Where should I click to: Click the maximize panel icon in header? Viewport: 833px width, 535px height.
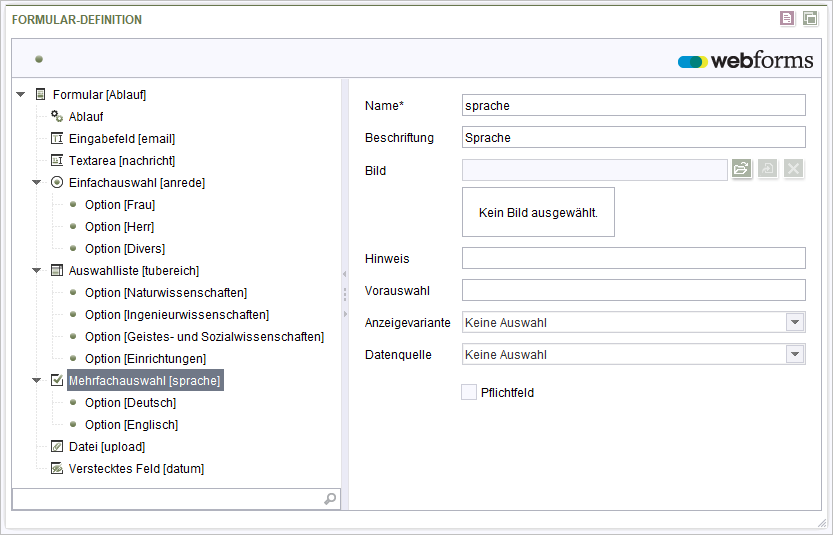point(810,19)
